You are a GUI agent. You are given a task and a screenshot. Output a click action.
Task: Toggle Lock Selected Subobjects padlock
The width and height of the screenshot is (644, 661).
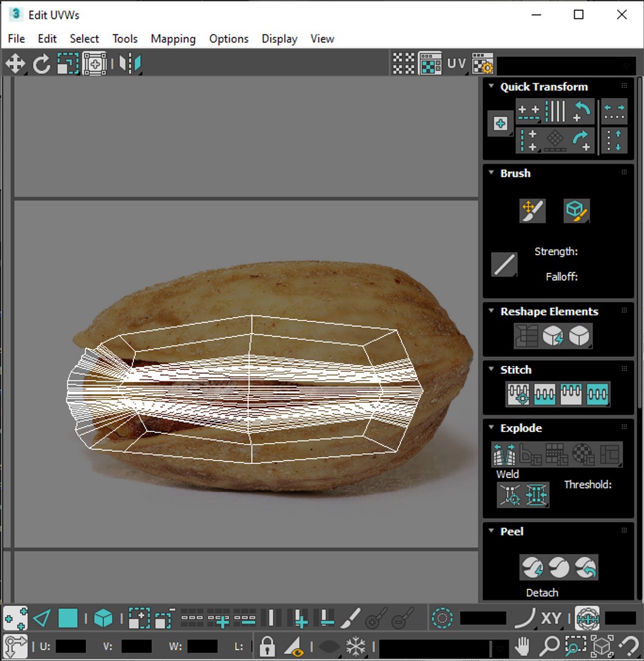click(x=268, y=646)
